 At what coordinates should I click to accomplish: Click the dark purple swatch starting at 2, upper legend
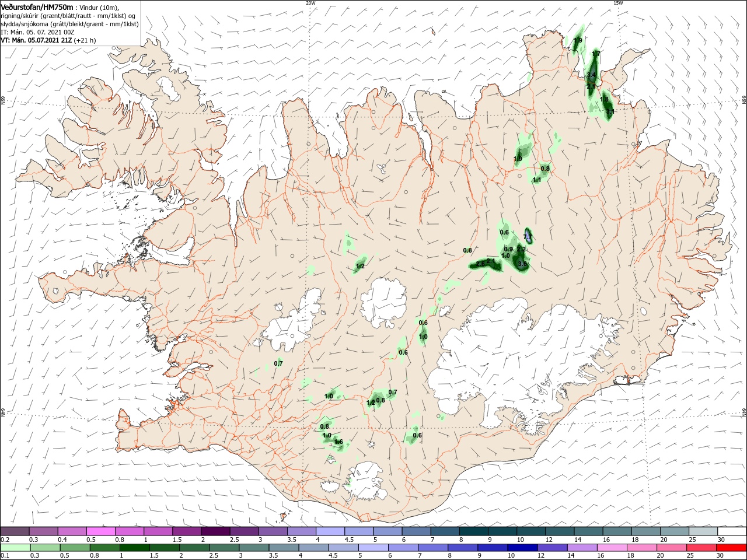(x=215, y=531)
